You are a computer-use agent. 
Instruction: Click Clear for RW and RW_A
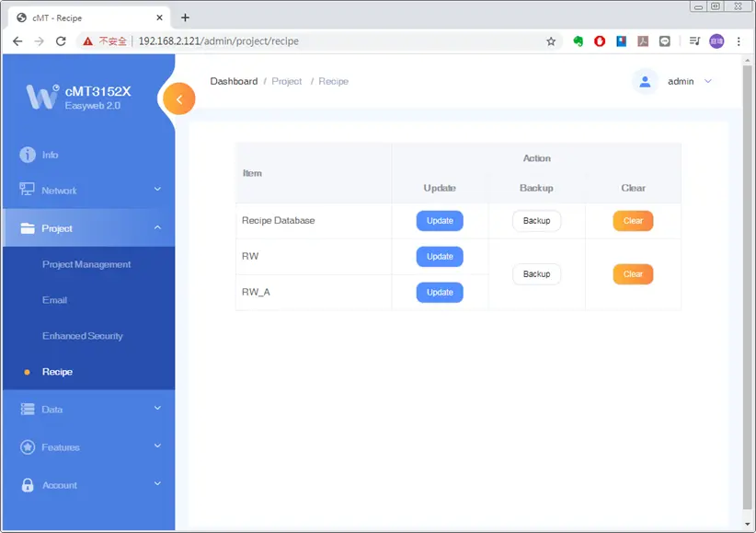tap(633, 274)
